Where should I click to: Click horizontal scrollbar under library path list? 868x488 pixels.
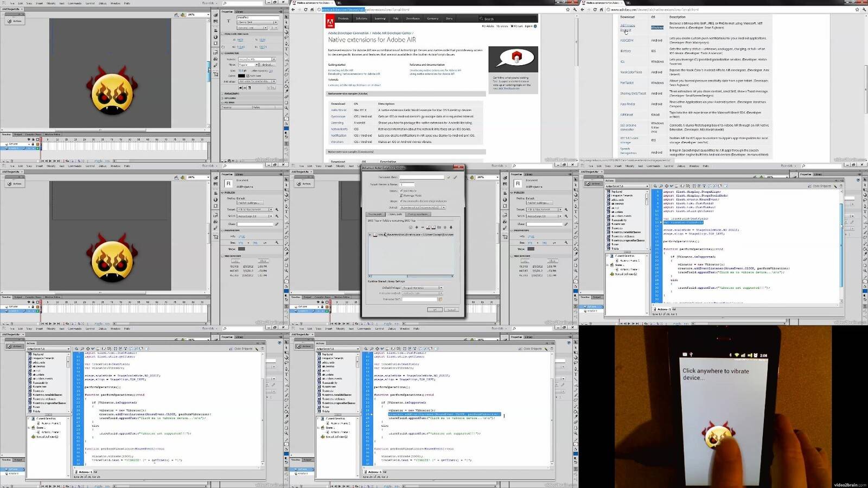coord(411,276)
